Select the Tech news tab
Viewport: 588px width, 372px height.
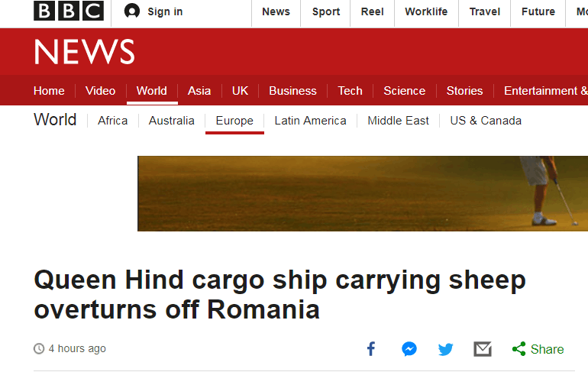pos(350,91)
